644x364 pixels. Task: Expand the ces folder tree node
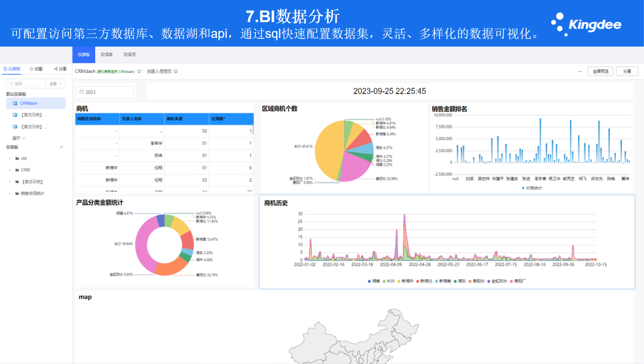(x=10, y=158)
